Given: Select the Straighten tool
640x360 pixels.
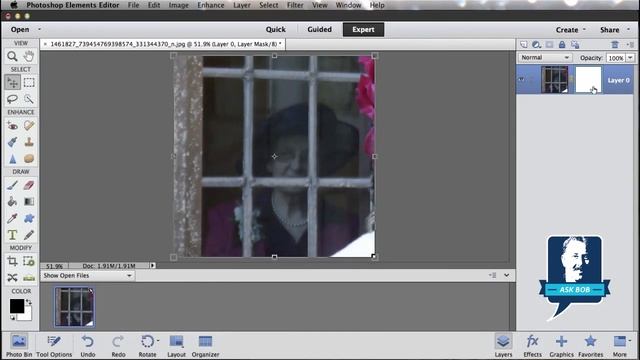Looking at the screenshot, I should tap(29, 278).
